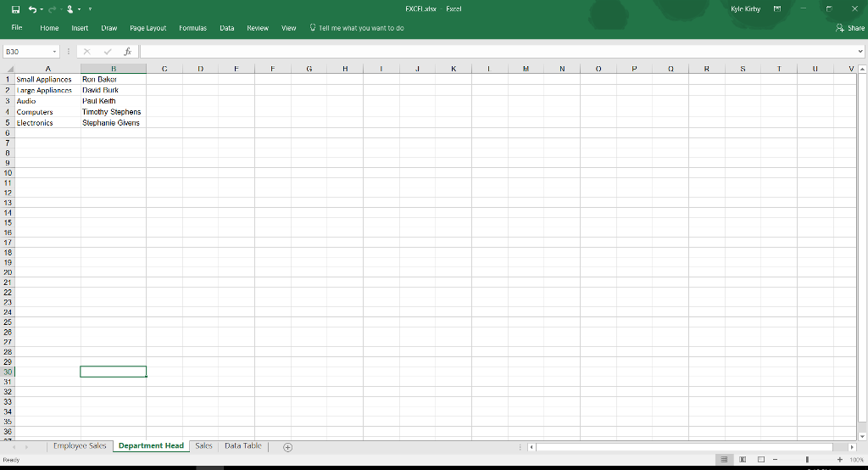Select cell with David Burk
The width and height of the screenshot is (868, 470).
point(114,90)
